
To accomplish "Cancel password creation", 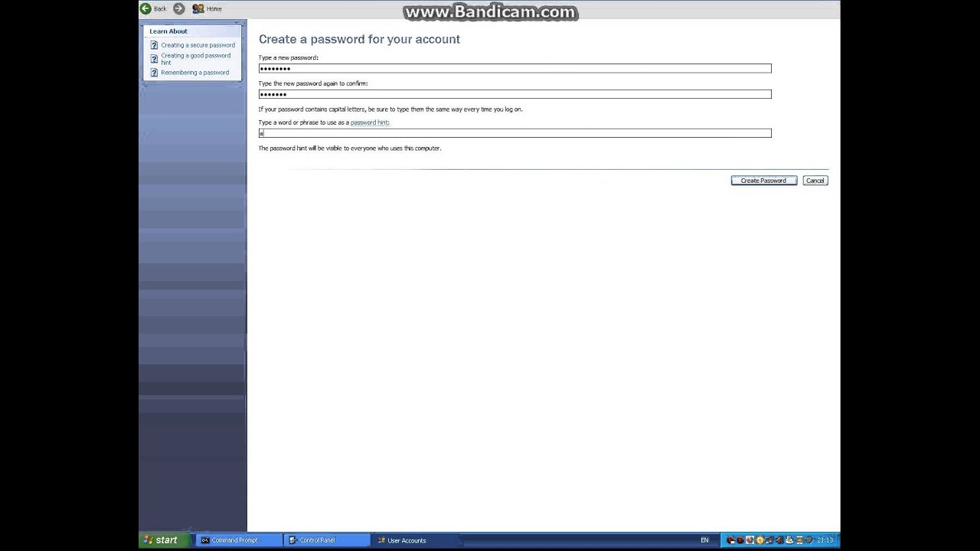I will (x=815, y=181).
